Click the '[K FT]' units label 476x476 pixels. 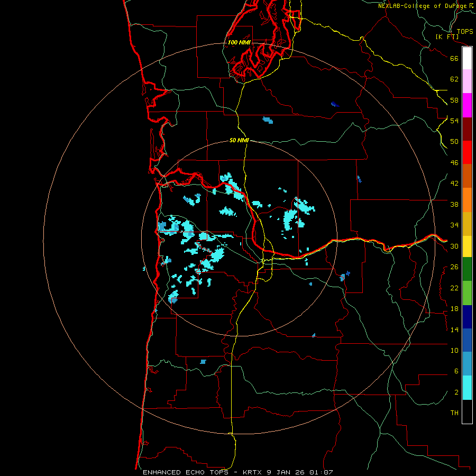[x=447, y=36]
